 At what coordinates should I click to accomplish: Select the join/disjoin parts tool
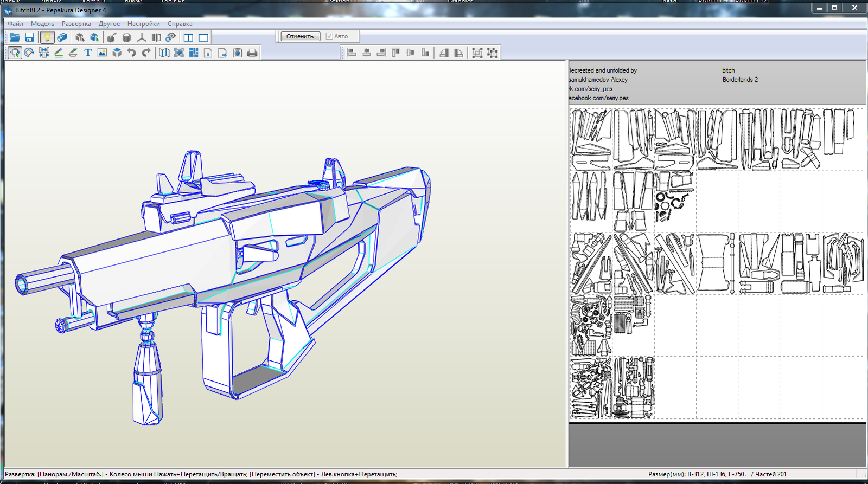tap(44, 53)
